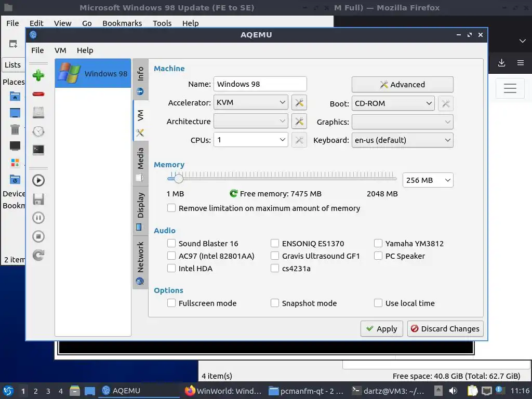The image size is (532, 399).
Task: Open the Boot CD-ROM dropdown
Action: [x=393, y=103]
